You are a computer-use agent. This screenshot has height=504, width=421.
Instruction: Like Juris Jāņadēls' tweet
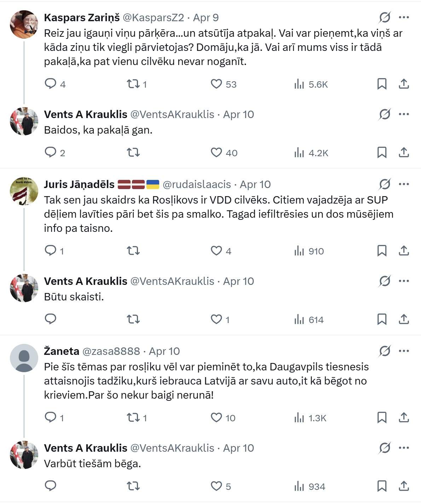[x=216, y=251]
